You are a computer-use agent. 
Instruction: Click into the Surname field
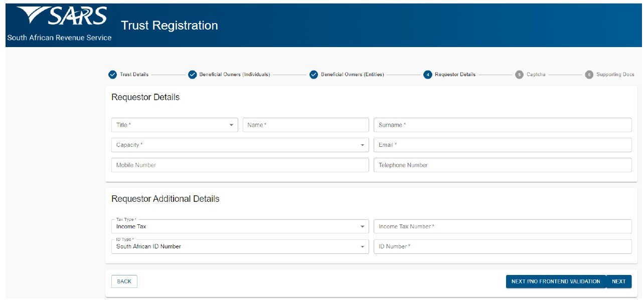coord(502,125)
